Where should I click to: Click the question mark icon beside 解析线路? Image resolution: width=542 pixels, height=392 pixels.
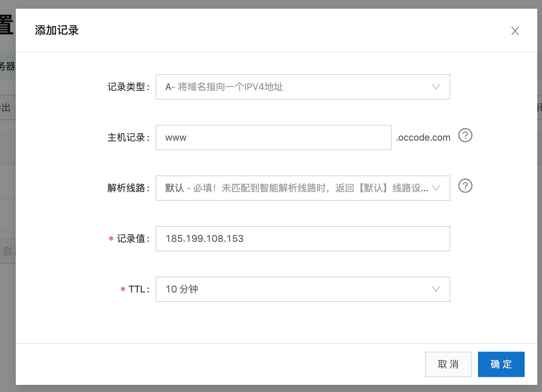(465, 186)
